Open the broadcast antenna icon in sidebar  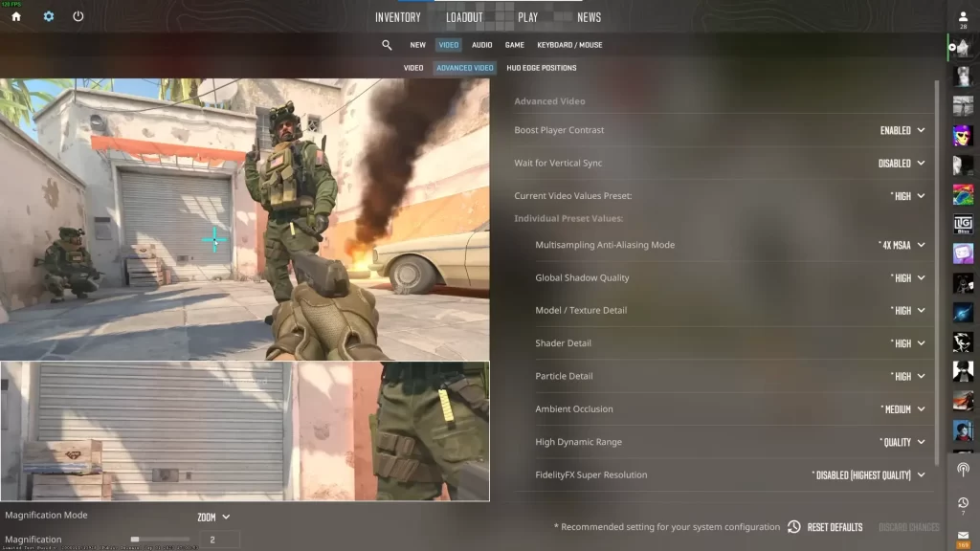coord(963,469)
